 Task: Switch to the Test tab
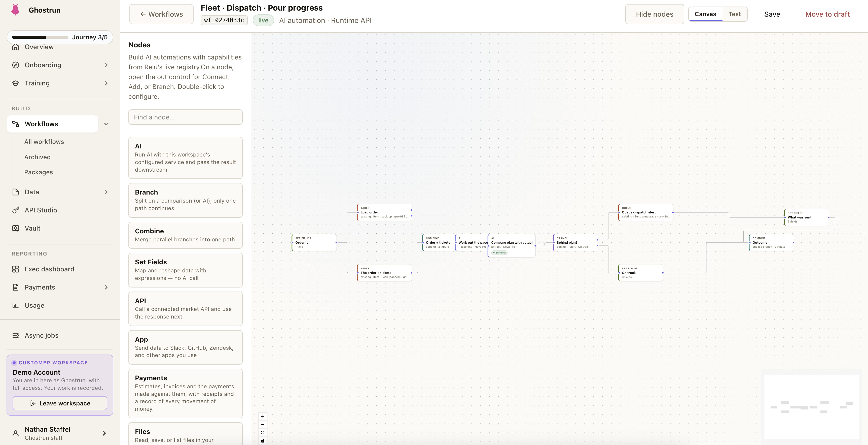click(735, 14)
